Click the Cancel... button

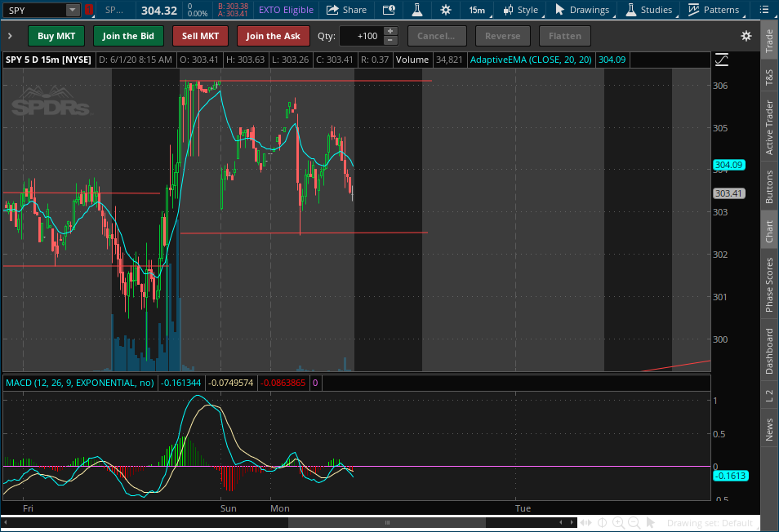point(437,36)
